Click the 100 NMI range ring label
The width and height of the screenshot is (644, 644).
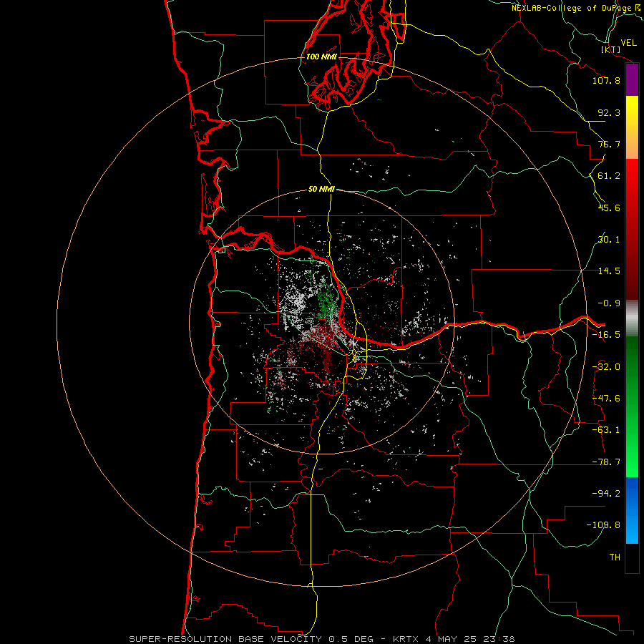[x=321, y=57]
